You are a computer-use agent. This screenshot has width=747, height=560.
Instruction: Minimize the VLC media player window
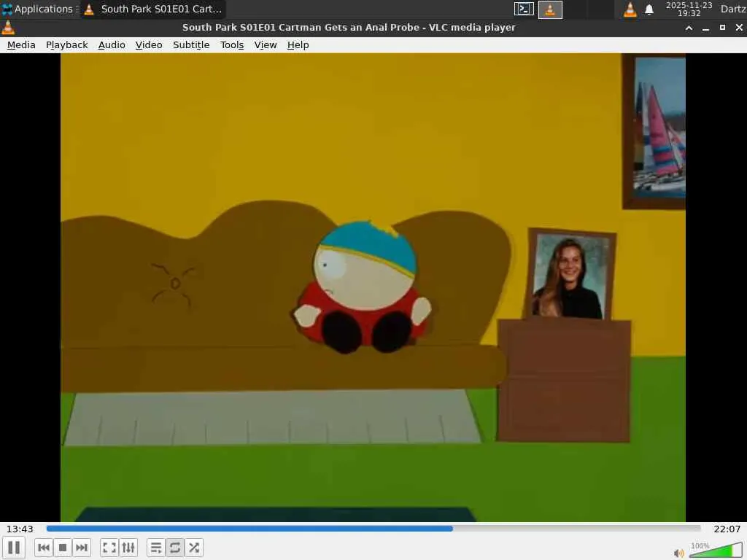coord(705,28)
